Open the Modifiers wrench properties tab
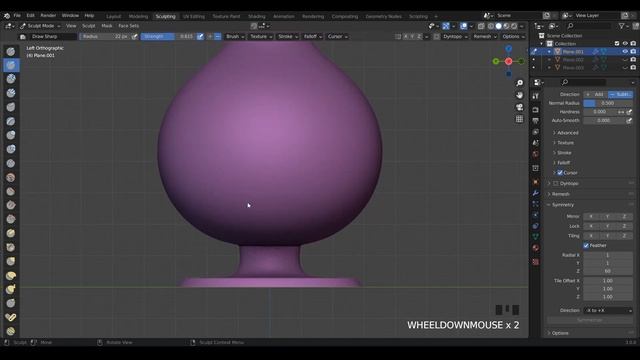This screenshot has width=640, height=360. [x=536, y=193]
